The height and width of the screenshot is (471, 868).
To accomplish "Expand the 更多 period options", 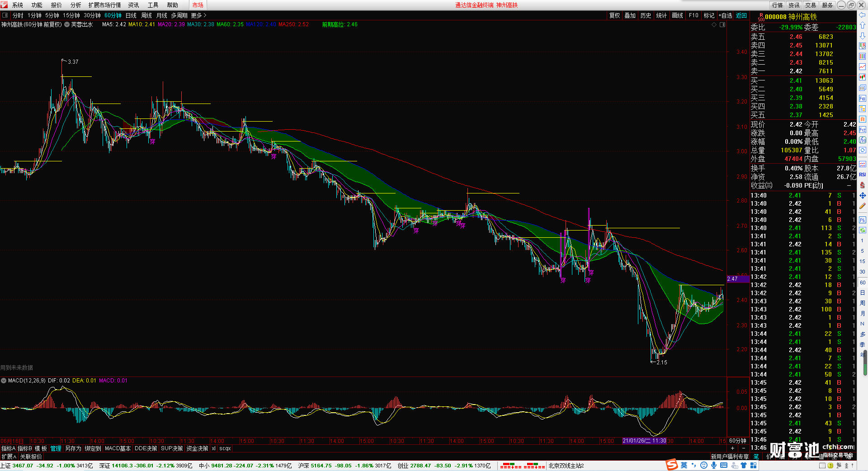I will click(x=198, y=15).
